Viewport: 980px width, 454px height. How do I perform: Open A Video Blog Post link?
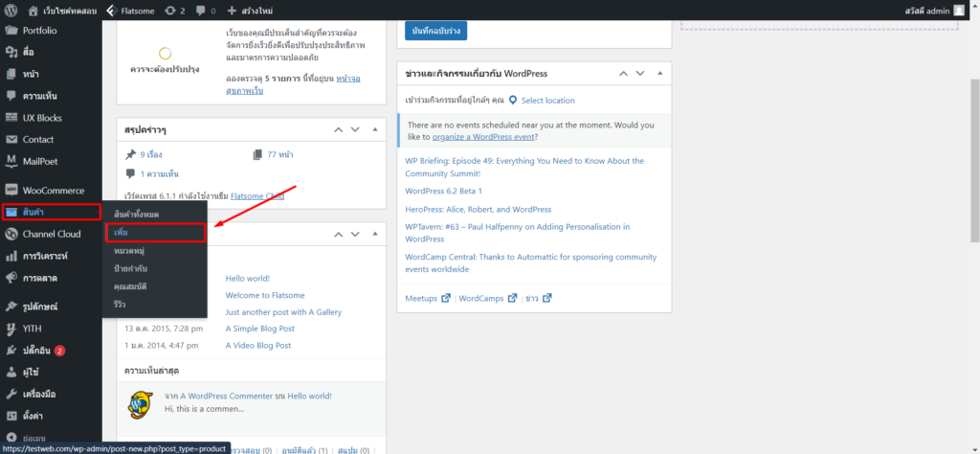coord(258,345)
